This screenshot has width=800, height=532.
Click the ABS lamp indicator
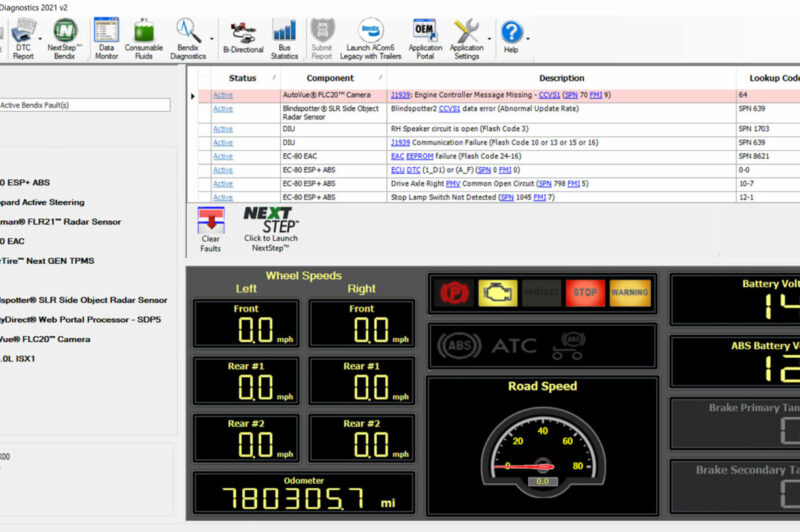459,346
